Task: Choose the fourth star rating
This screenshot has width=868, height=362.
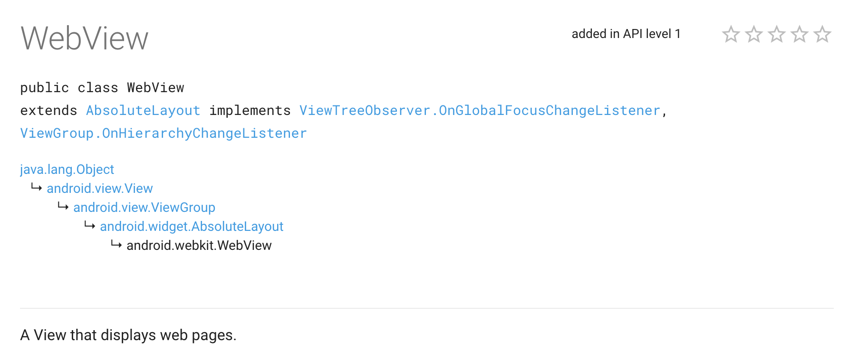Action: coord(799,34)
